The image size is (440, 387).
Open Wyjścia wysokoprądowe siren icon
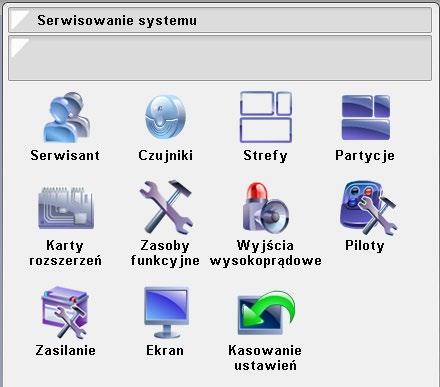pyautogui.click(x=266, y=207)
